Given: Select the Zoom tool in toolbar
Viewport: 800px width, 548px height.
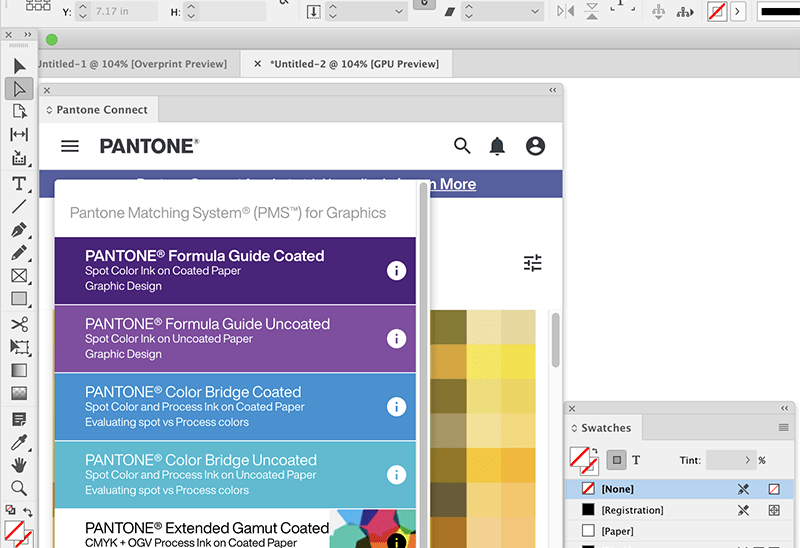Looking at the screenshot, I should tap(19, 488).
